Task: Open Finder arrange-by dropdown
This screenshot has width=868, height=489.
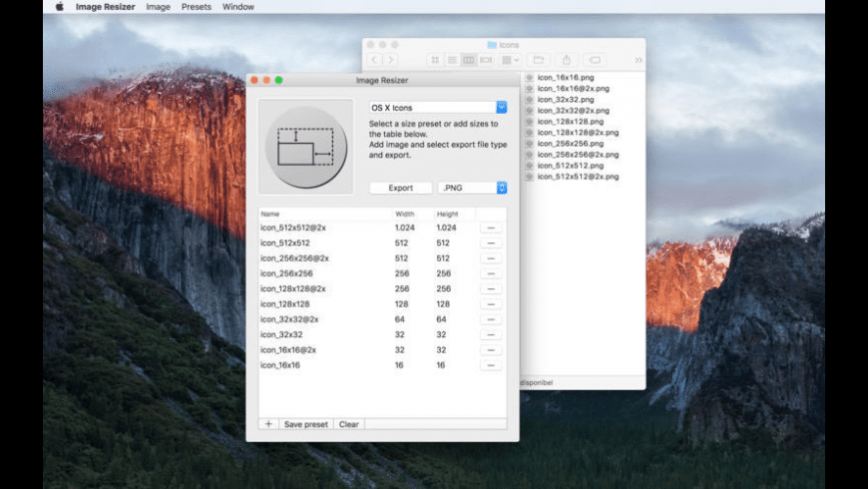Action: tap(510, 60)
